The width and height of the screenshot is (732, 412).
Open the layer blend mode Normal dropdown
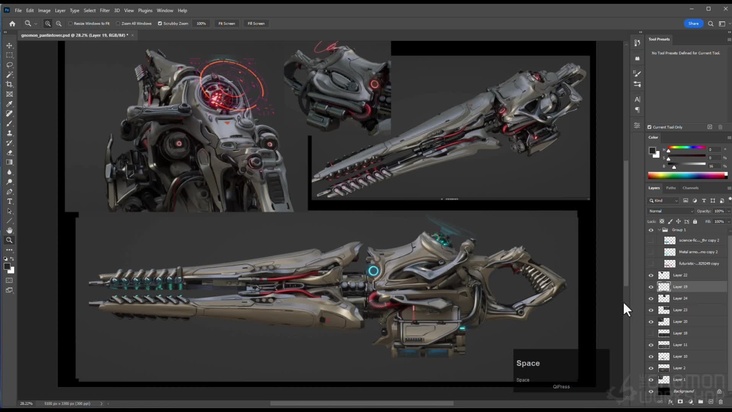[x=670, y=211]
